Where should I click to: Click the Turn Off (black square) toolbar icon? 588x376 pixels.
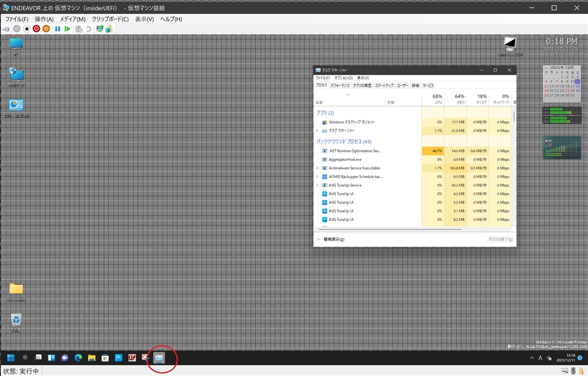click(26, 29)
